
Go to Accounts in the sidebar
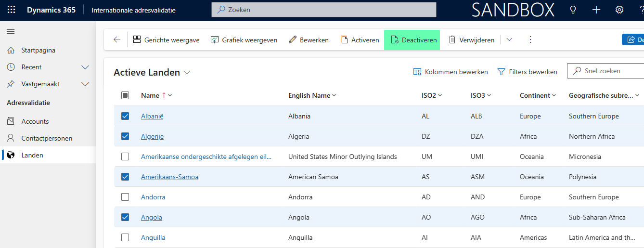click(x=35, y=121)
